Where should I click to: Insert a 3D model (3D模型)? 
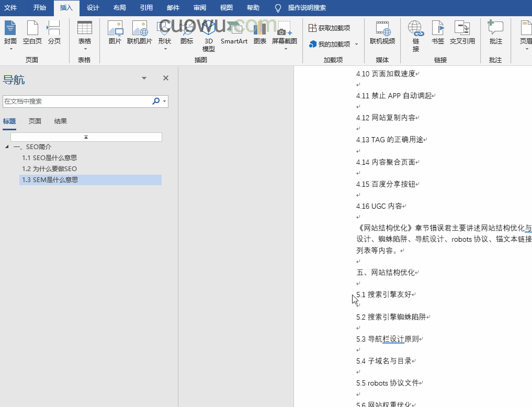pos(208,36)
